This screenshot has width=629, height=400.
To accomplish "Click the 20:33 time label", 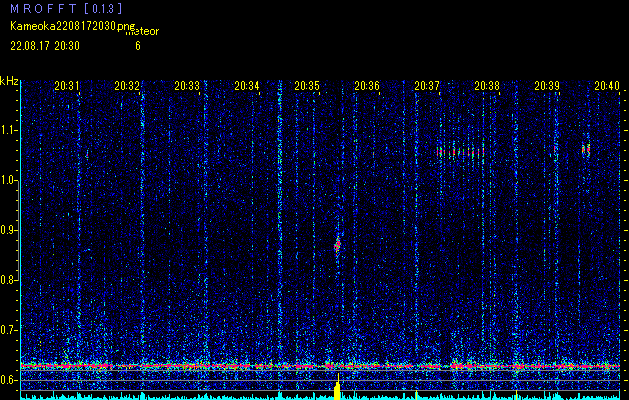I will 187,85.
